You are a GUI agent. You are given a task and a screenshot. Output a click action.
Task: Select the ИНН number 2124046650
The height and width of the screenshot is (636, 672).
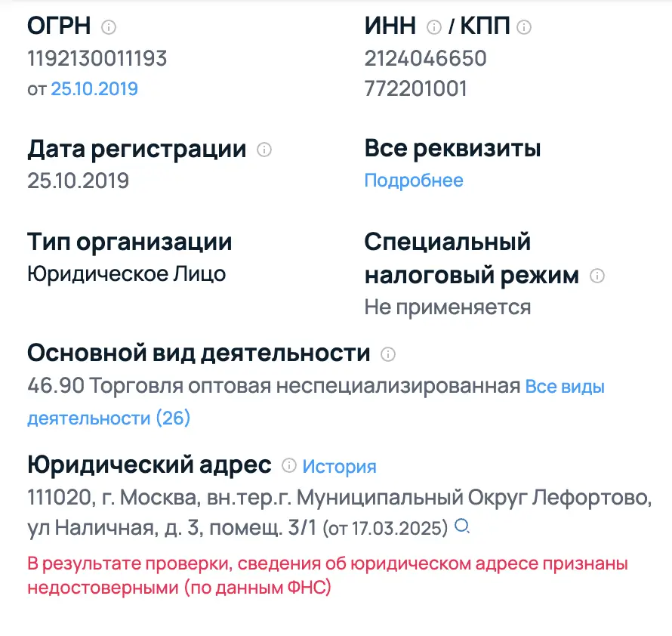425,58
